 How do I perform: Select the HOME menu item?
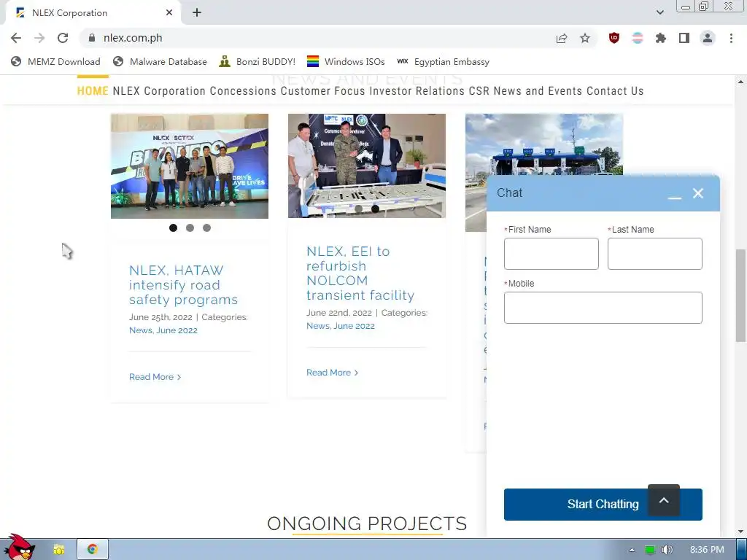pos(93,91)
